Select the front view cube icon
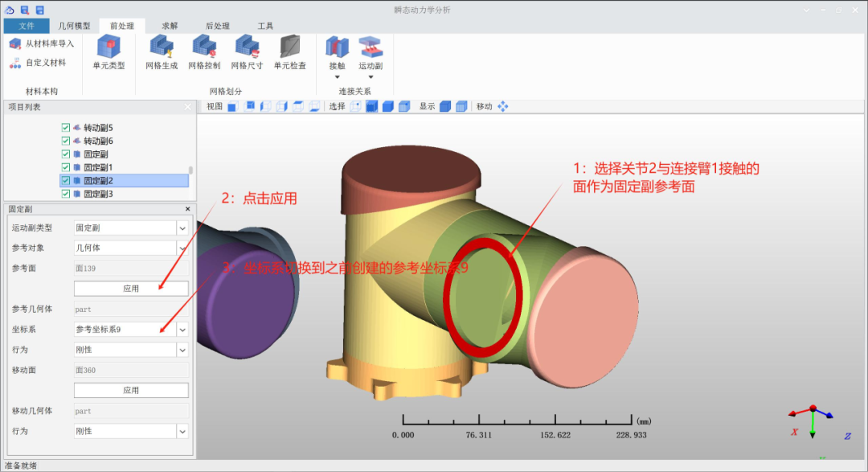The image size is (868, 472). click(x=232, y=106)
